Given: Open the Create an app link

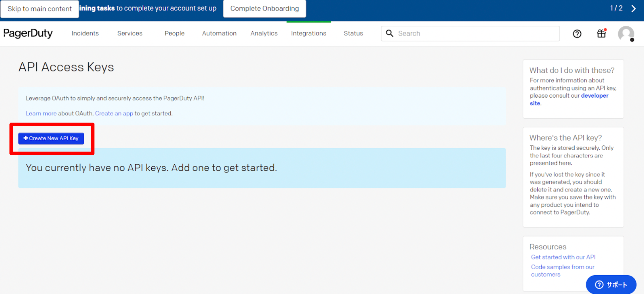Looking at the screenshot, I should pyautogui.click(x=114, y=114).
